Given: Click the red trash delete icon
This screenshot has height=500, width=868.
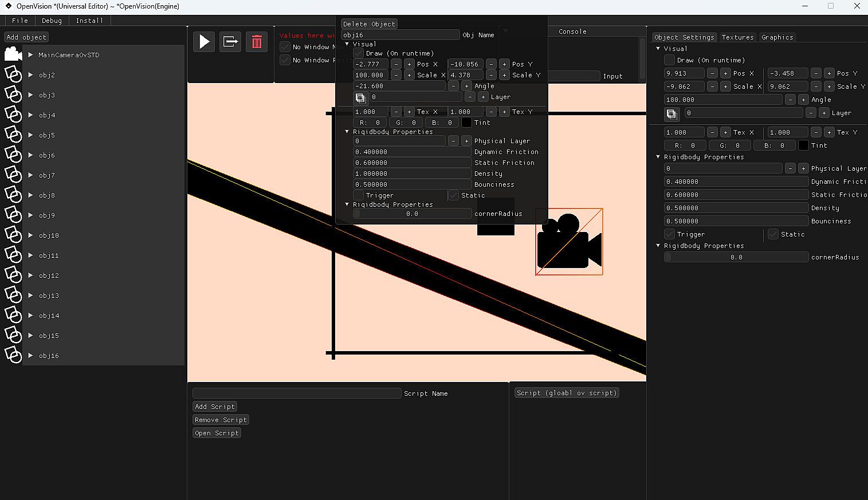Looking at the screenshot, I should tap(257, 42).
